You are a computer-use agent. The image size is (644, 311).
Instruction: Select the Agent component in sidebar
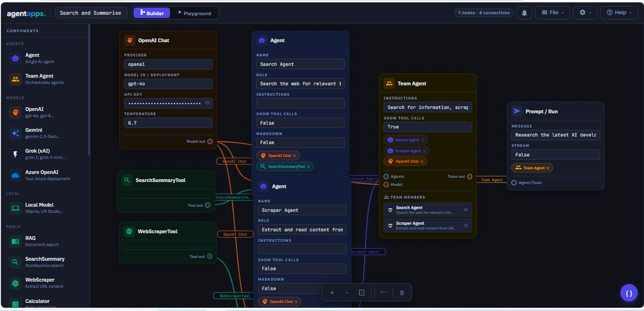pyautogui.click(x=45, y=58)
